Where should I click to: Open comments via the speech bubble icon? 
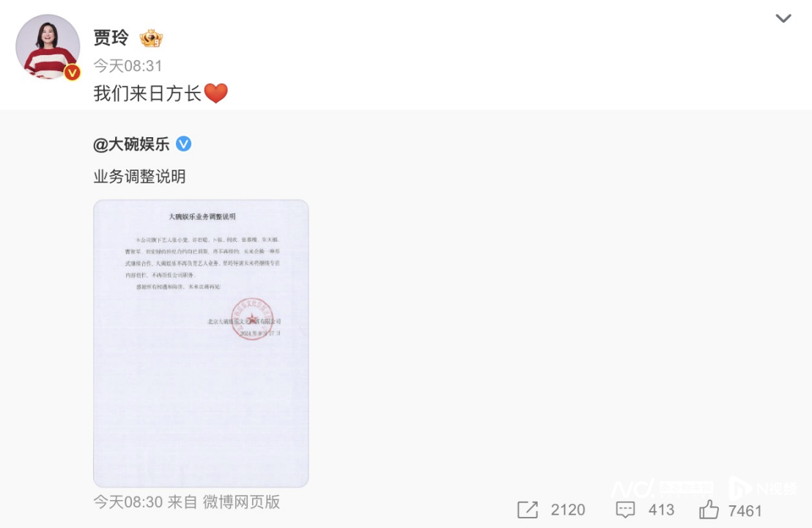coord(625,510)
